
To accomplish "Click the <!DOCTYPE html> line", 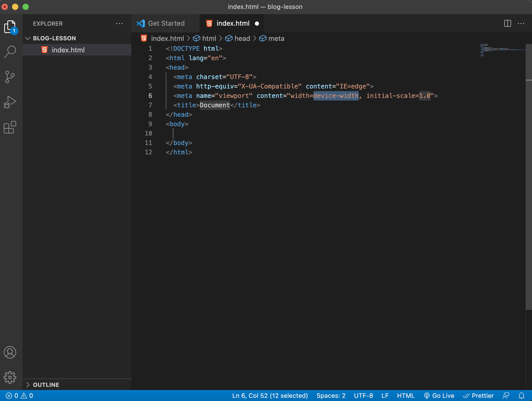I will pyautogui.click(x=194, y=49).
